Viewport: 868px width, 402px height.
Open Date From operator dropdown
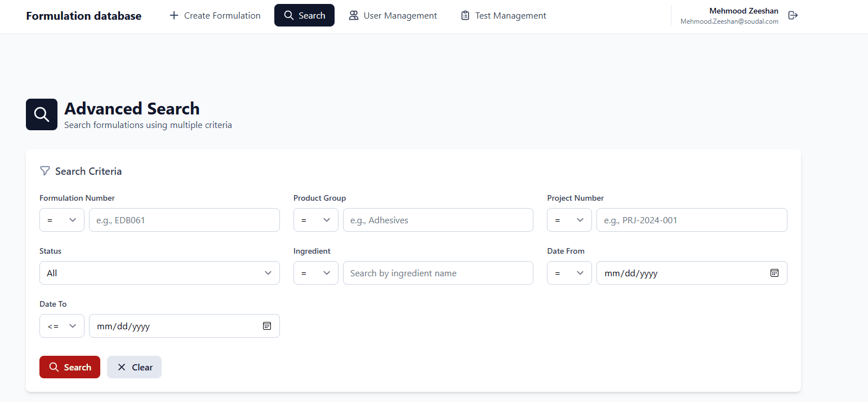coord(569,273)
